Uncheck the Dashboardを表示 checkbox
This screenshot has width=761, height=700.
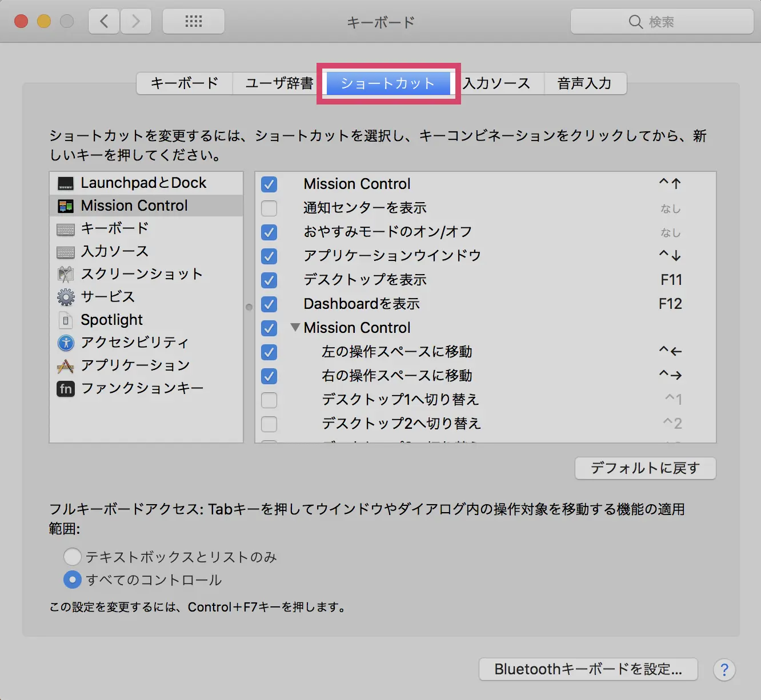pos(269,304)
